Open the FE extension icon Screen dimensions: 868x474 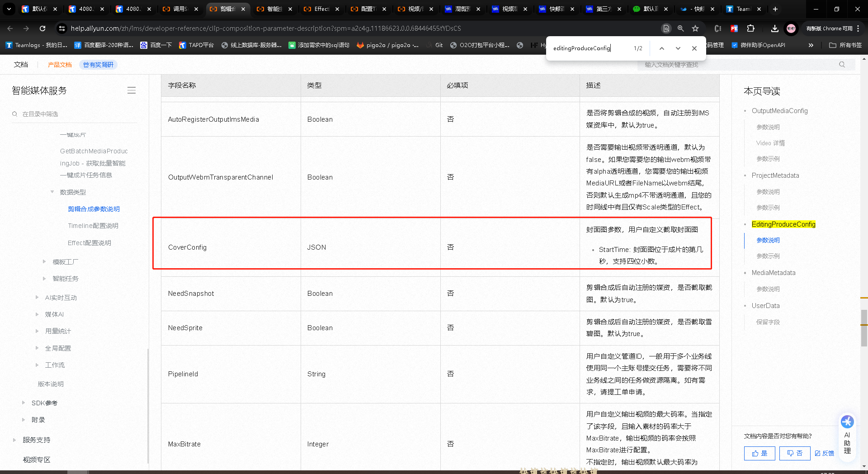[734, 28]
